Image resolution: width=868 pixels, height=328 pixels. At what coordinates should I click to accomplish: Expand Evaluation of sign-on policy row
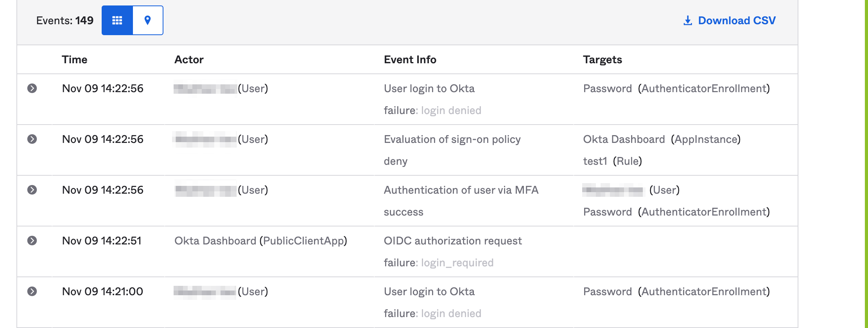point(32,139)
